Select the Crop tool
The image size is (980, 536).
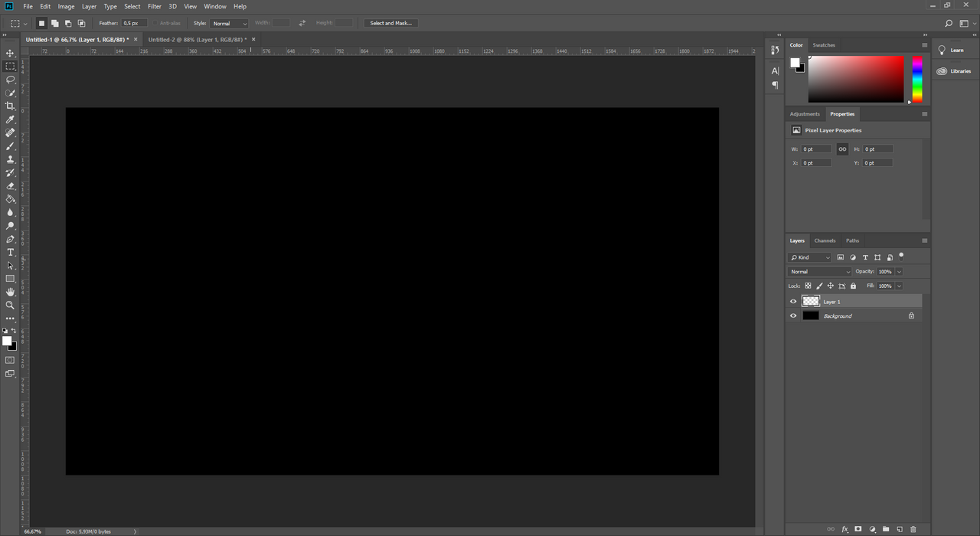[10, 106]
